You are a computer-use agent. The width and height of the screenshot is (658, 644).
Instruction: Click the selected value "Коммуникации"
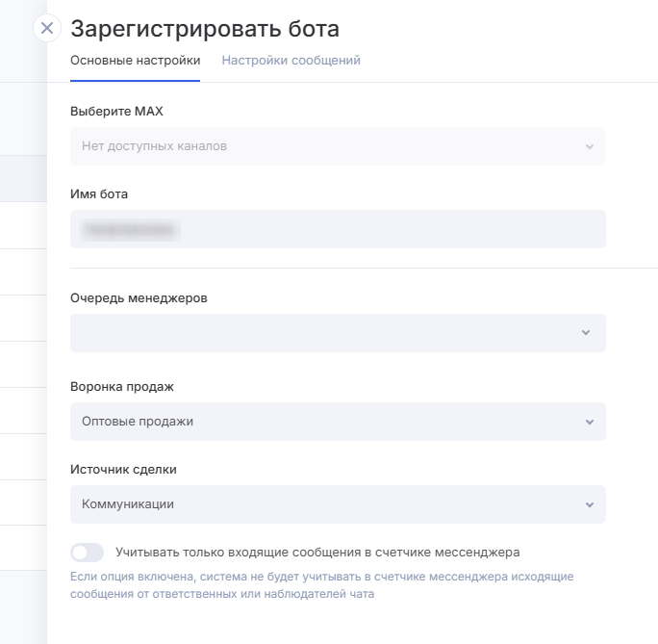(128, 504)
